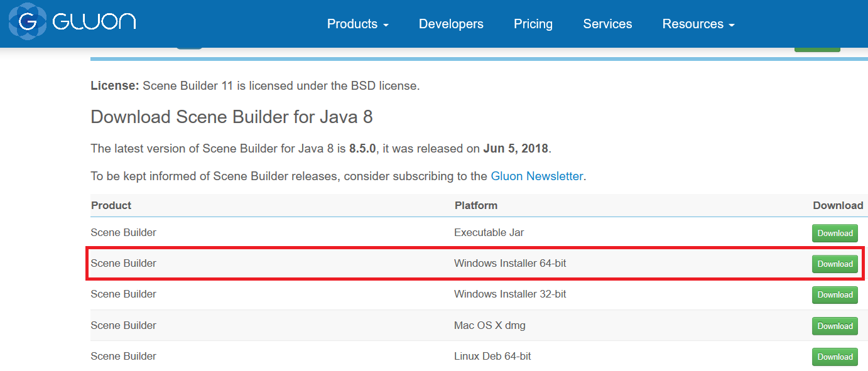868x371 pixels.
Task: Open the Services menu item
Action: pyautogui.click(x=607, y=24)
